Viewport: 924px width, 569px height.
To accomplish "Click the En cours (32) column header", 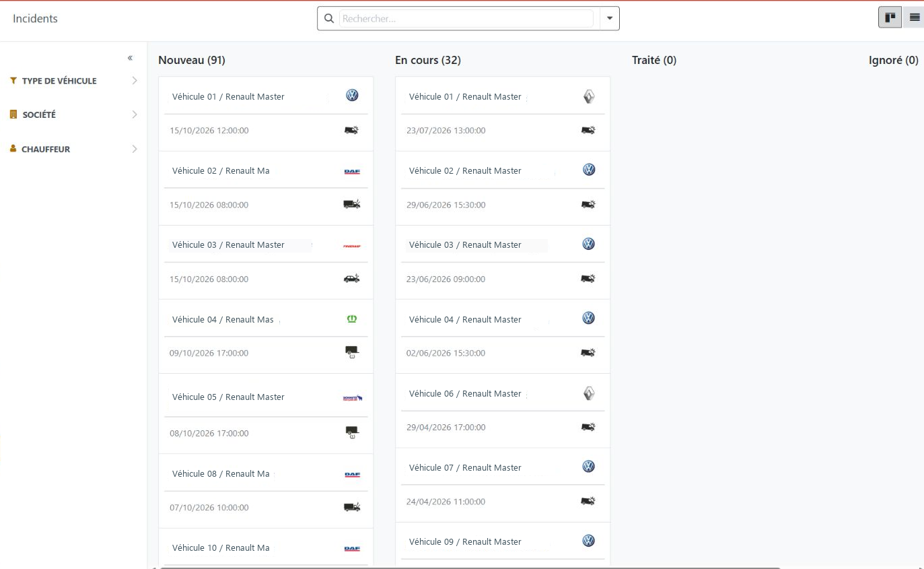I will [x=428, y=61].
